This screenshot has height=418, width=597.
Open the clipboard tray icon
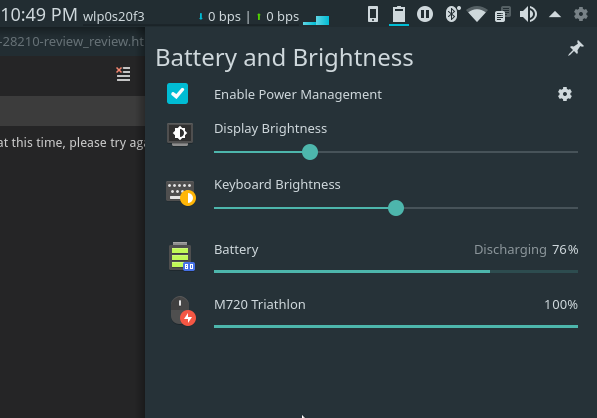[x=503, y=14]
